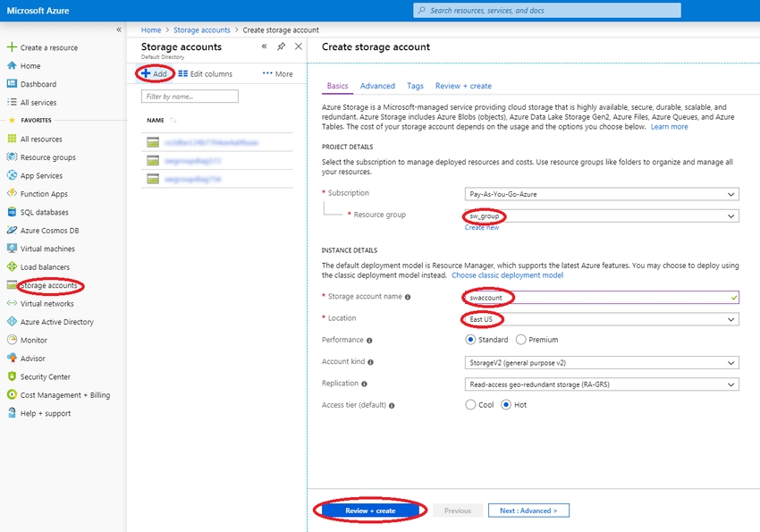Click the Azure Cosmos DB icon
The width and height of the screenshot is (760, 532).
click(12, 231)
